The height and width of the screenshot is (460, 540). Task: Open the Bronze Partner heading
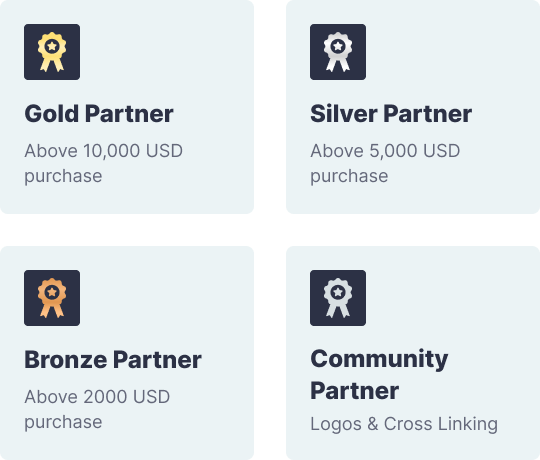point(113,360)
